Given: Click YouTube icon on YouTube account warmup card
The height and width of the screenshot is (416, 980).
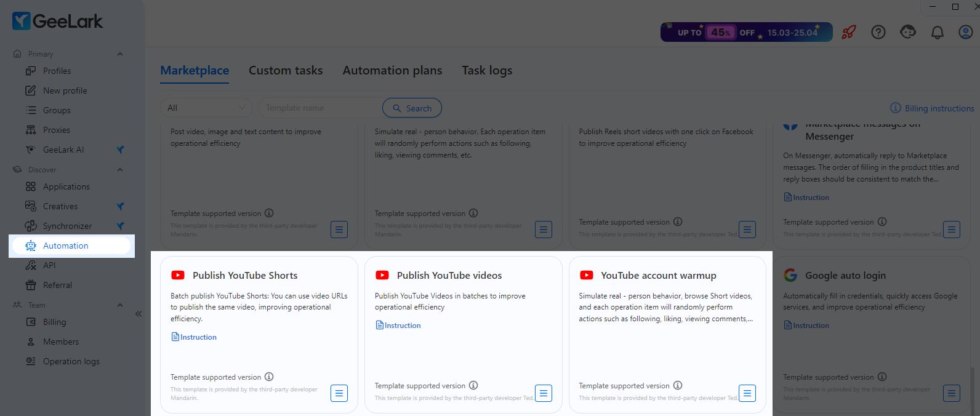Looking at the screenshot, I should [x=587, y=275].
